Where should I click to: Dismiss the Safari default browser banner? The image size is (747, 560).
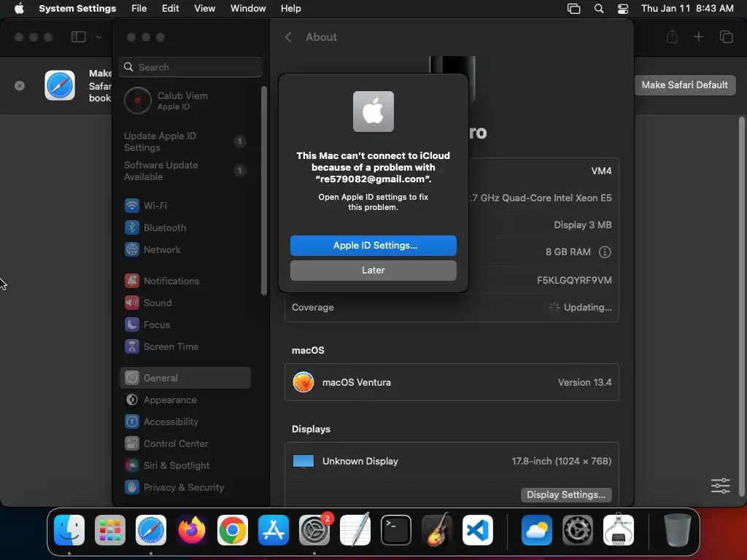20,86
